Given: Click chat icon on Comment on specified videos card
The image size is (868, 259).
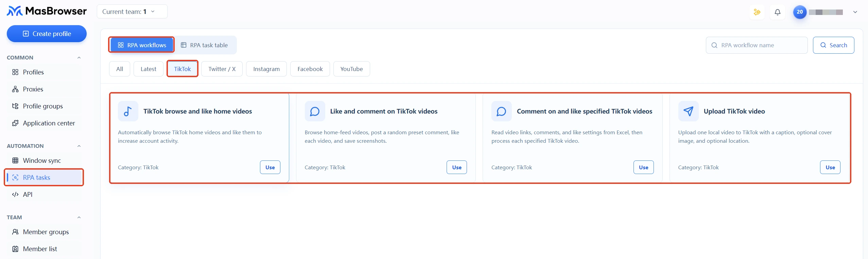Looking at the screenshot, I should point(502,111).
